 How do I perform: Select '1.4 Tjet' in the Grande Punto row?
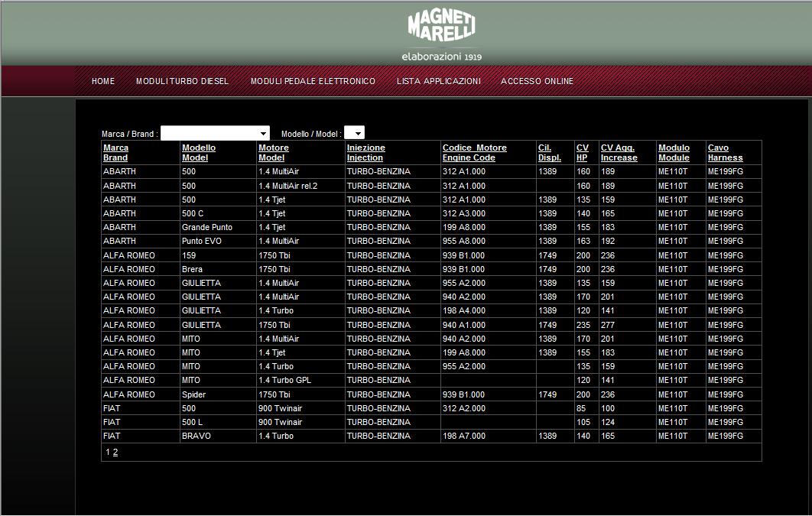click(272, 227)
